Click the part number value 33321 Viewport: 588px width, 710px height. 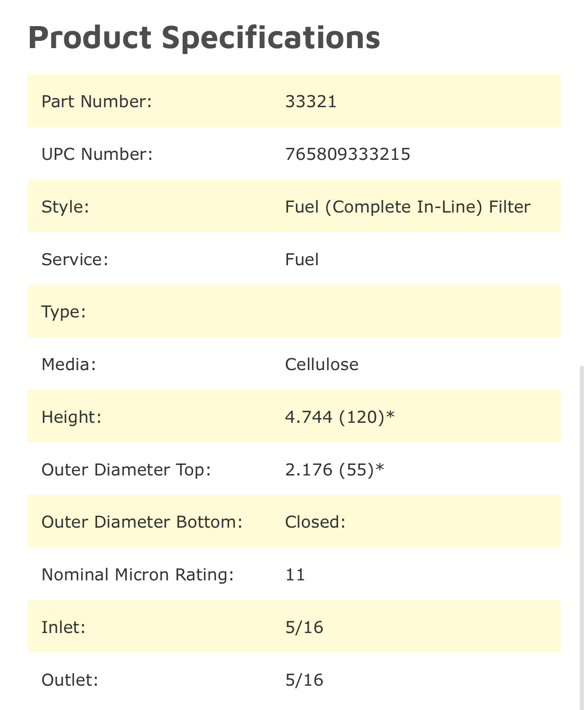310,101
